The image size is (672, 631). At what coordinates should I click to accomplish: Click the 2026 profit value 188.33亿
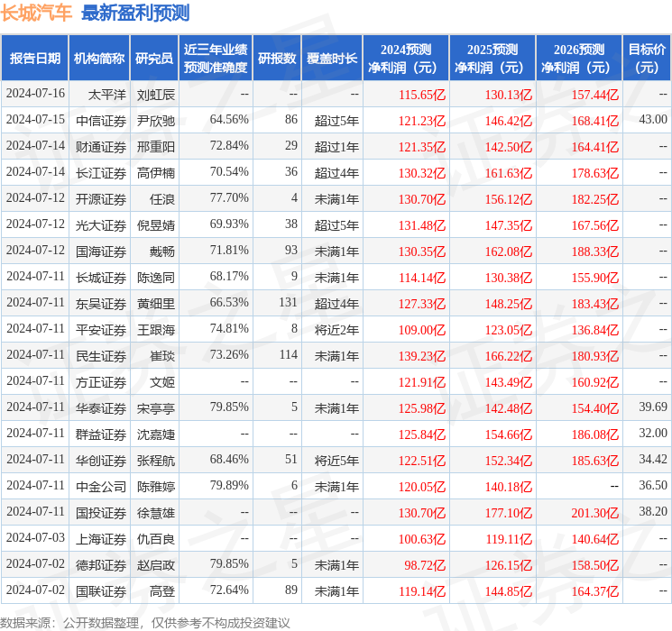[x=595, y=251]
